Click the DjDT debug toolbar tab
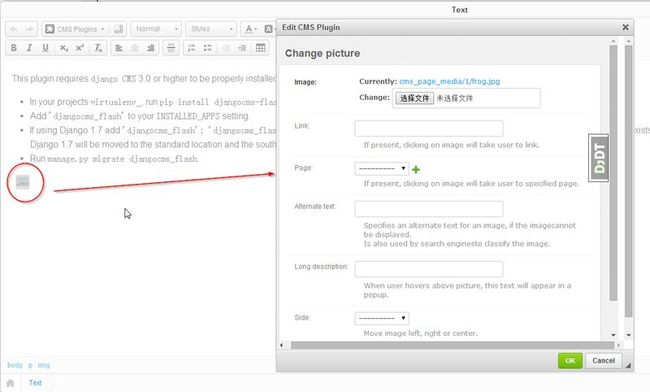The image size is (650, 392). (x=599, y=158)
